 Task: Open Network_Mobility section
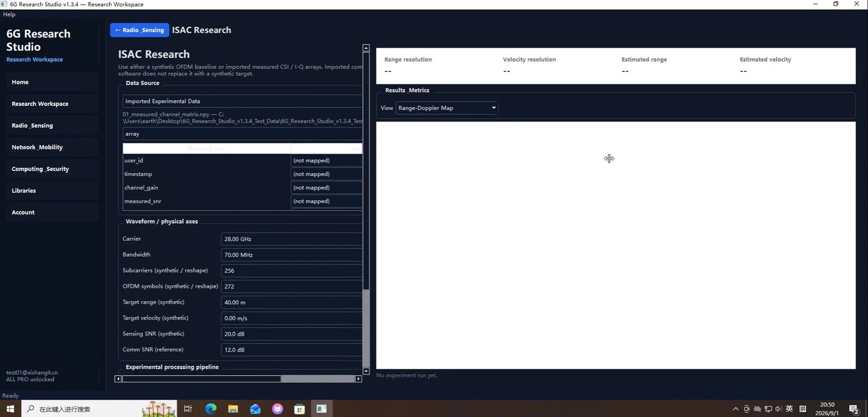(53, 147)
